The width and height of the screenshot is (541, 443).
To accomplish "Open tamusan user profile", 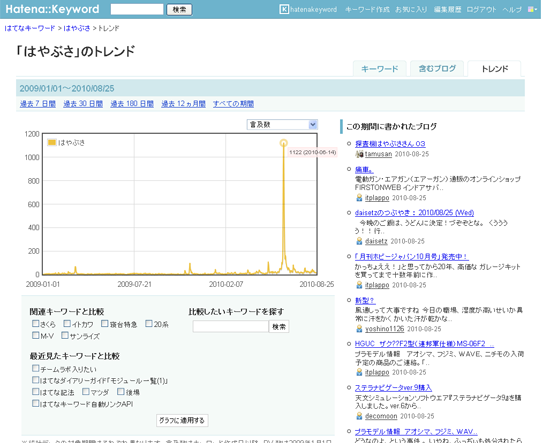I will [x=378, y=154].
